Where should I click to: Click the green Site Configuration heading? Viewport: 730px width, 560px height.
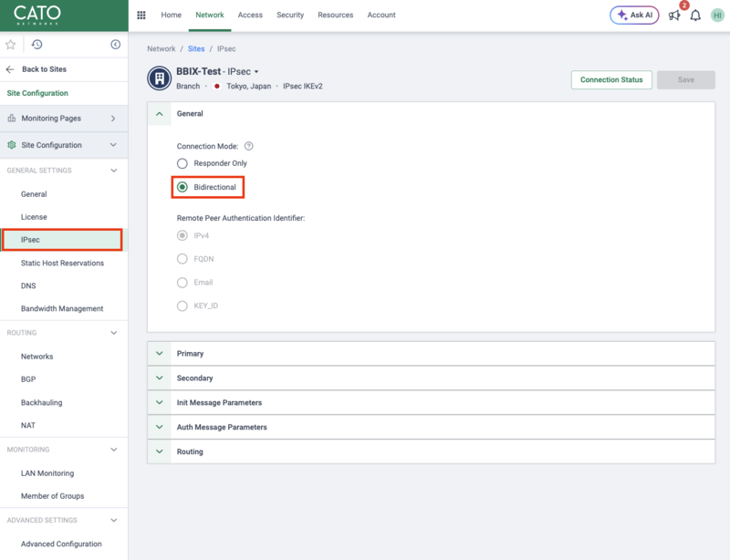(37, 93)
